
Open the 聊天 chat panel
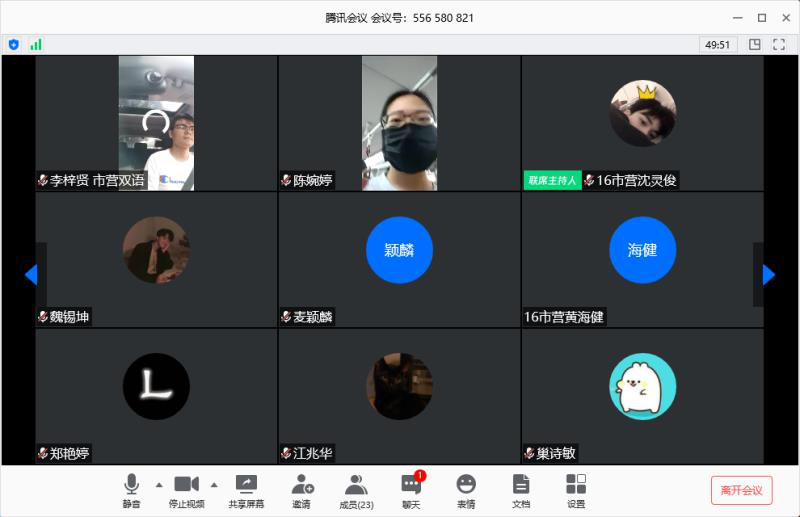[411, 490]
